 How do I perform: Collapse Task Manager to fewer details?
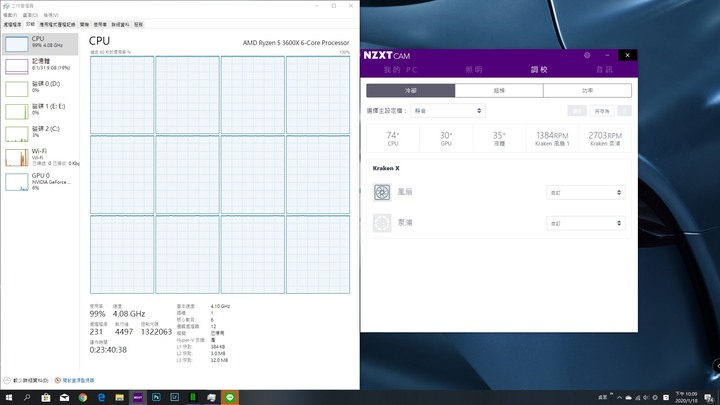tap(26, 380)
